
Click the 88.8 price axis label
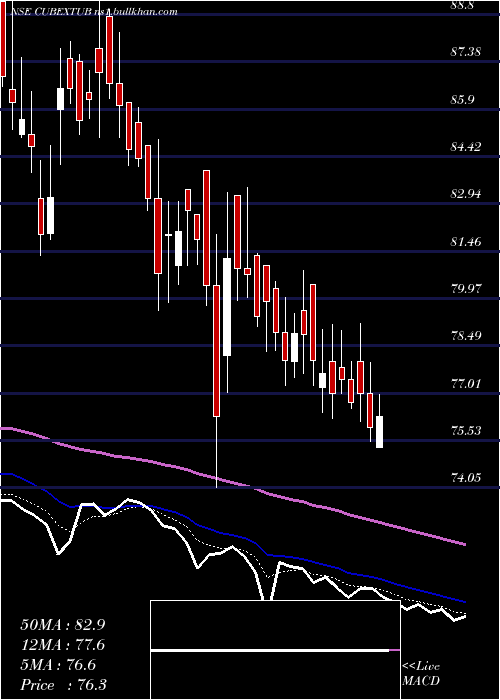(x=462, y=5)
